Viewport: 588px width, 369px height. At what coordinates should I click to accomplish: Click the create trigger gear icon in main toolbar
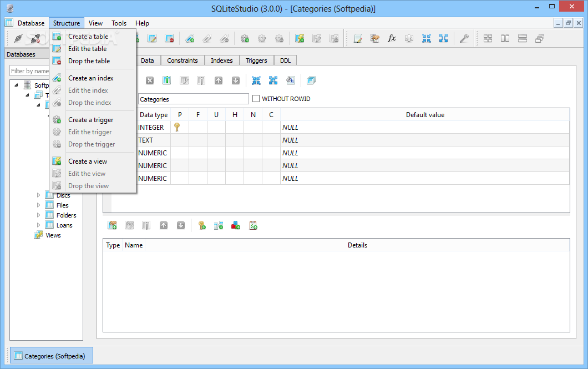click(x=245, y=38)
